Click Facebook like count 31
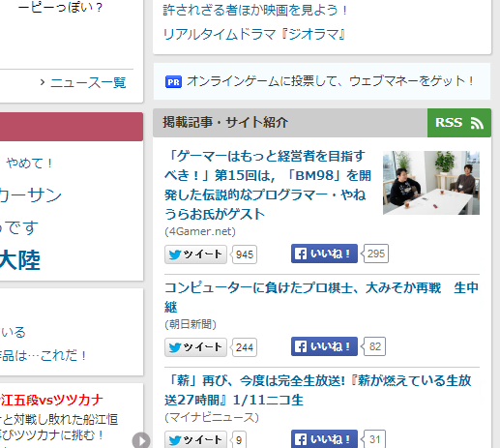The width and height of the screenshot is (500, 448). (x=374, y=439)
